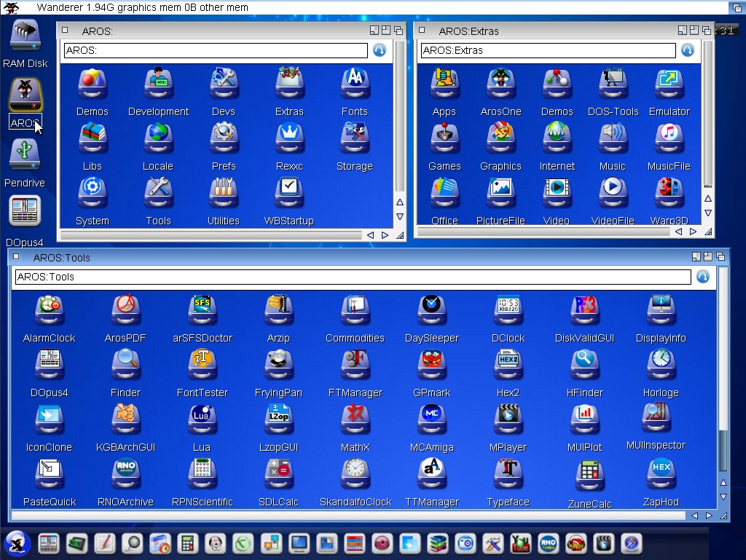Click the RAM Disk desktop icon

click(x=25, y=36)
